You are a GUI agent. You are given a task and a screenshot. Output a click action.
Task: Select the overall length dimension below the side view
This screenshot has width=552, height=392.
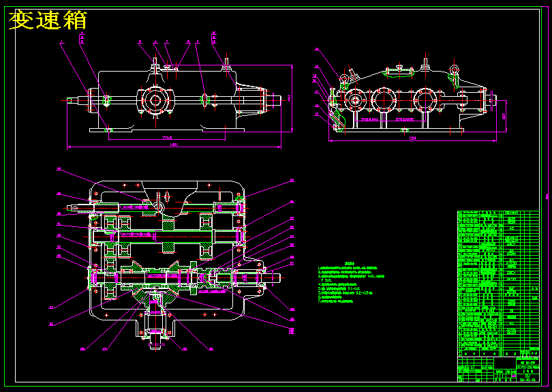click(412, 138)
